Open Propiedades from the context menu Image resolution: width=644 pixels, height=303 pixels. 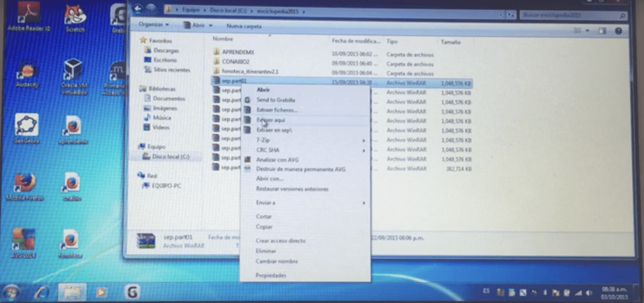[270, 275]
